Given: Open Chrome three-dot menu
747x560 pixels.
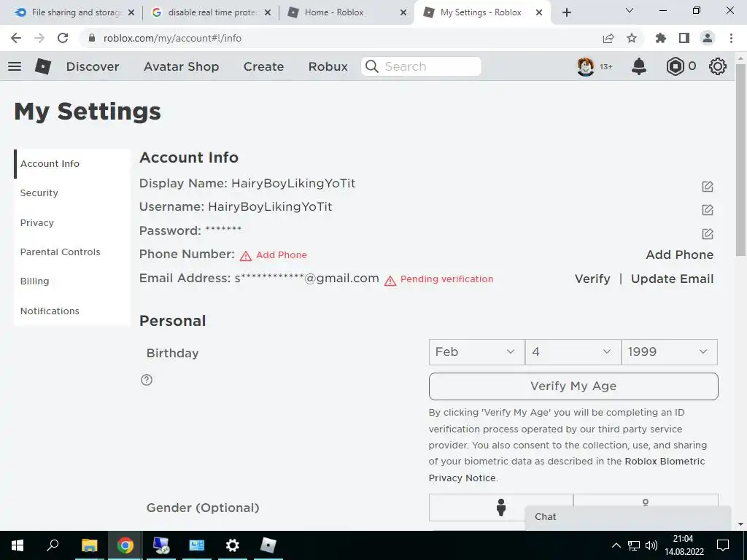Looking at the screenshot, I should [731, 38].
